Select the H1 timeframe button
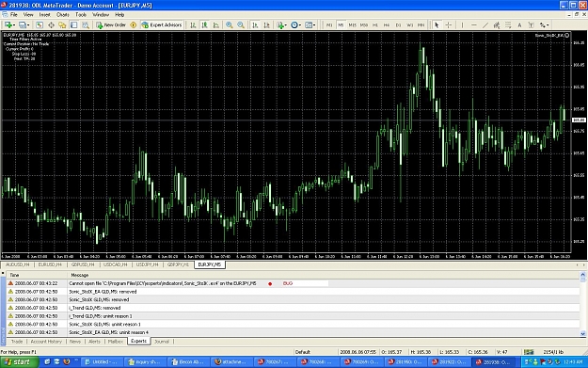This screenshot has width=588, height=368. click(375, 24)
